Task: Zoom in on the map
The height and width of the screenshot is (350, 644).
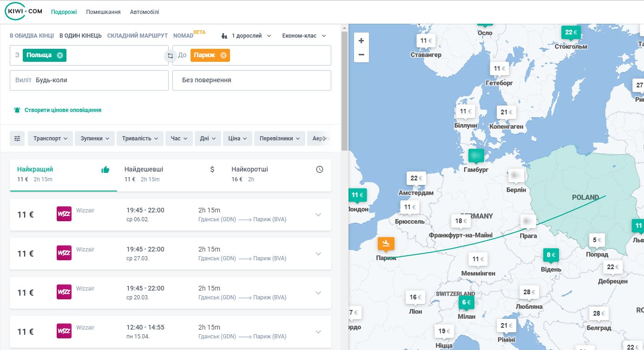Action: tap(361, 40)
